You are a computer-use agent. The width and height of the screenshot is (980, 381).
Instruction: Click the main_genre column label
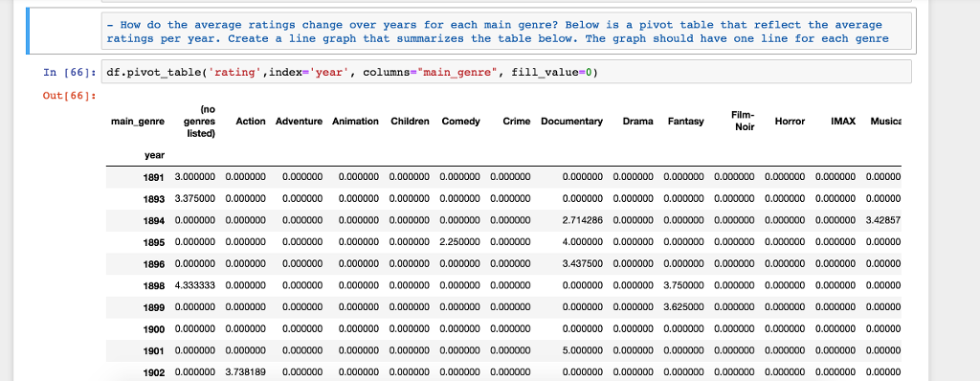138,122
